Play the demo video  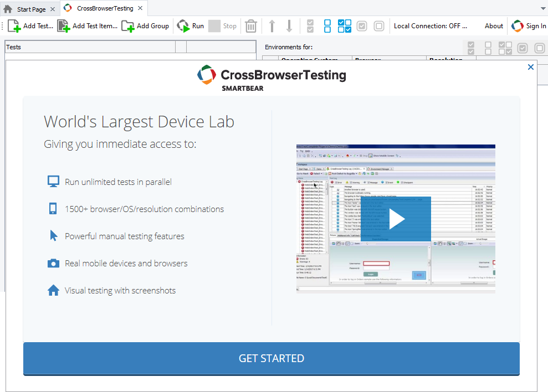[x=396, y=219]
